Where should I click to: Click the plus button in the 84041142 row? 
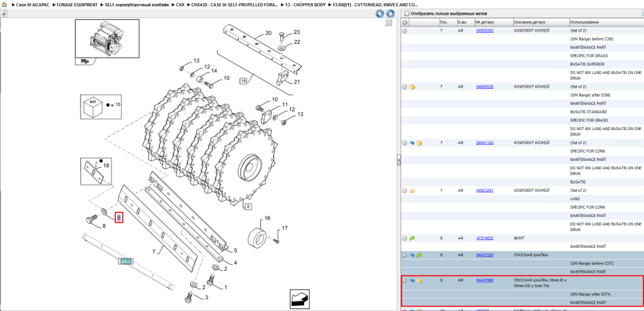[x=404, y=143]
